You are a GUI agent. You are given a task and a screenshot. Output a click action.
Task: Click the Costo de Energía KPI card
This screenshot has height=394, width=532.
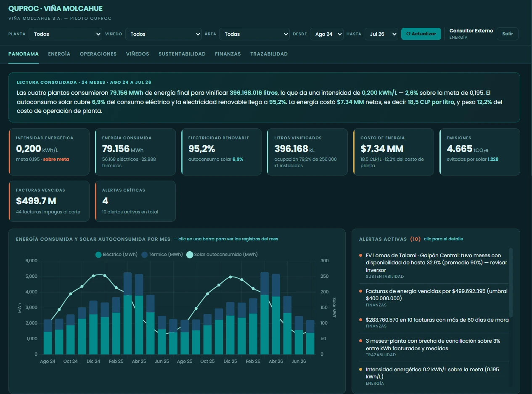(x=393, y=152)
